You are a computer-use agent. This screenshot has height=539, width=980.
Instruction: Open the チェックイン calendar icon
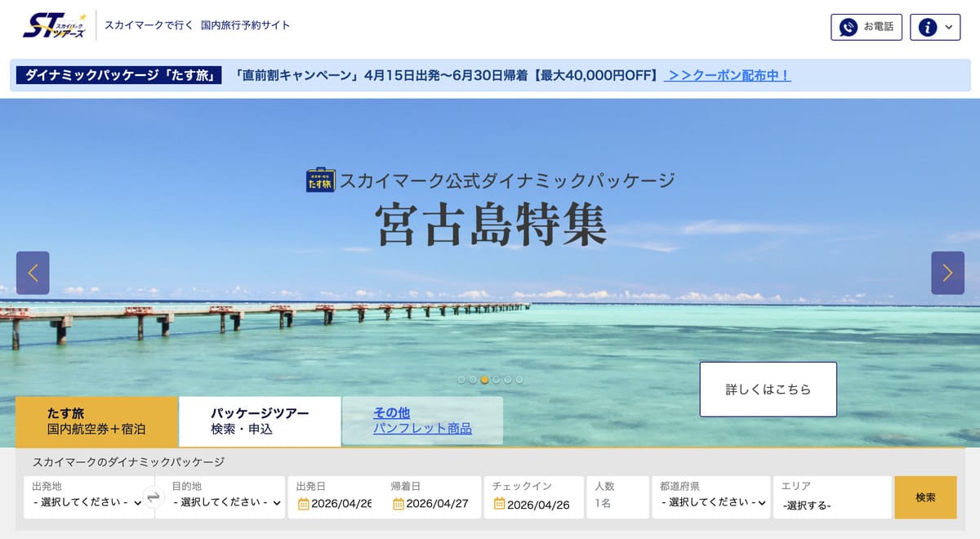coord(501,502)
